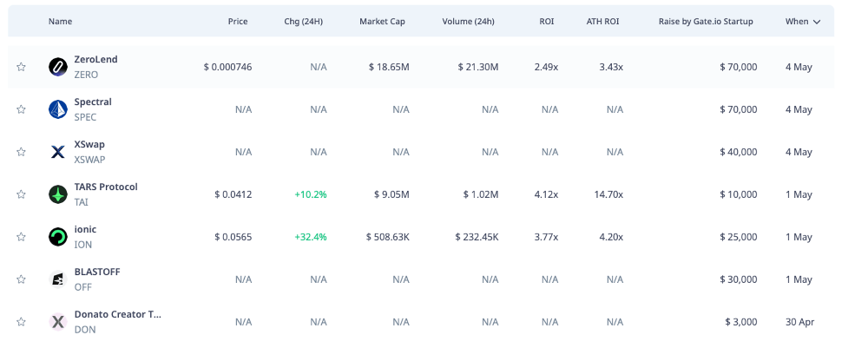The height and width of the screenshot is (348, 868).
Task: Sort by ROI column header
Action: (547, 22)
